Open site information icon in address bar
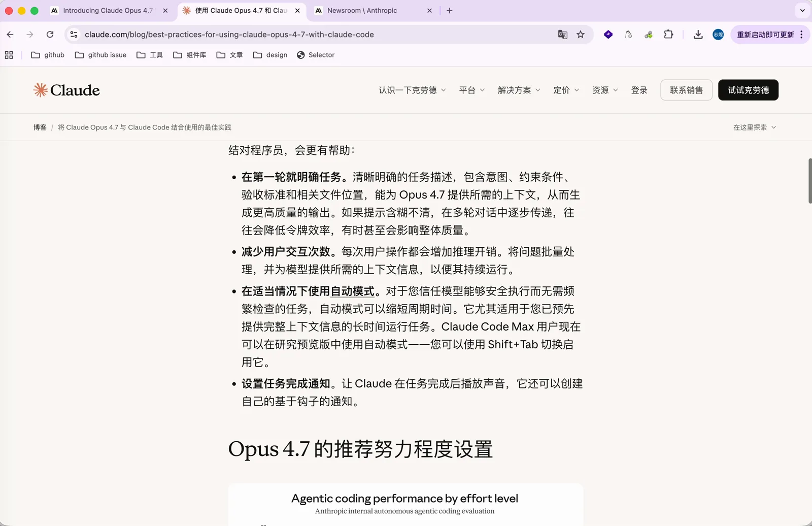The width and height of the screenshot is (812, 526). tap(74, 35)
